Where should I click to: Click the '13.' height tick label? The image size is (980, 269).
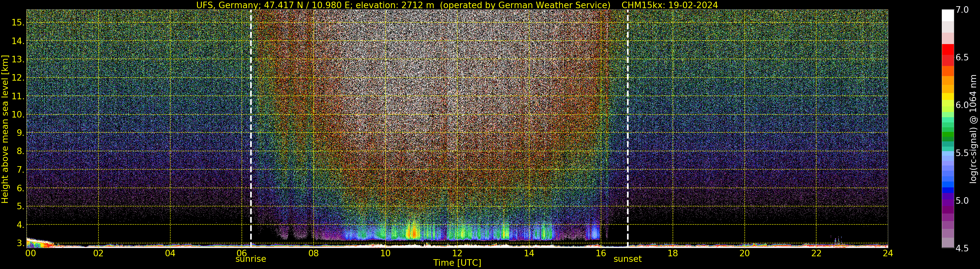click(x=18, y=59)
